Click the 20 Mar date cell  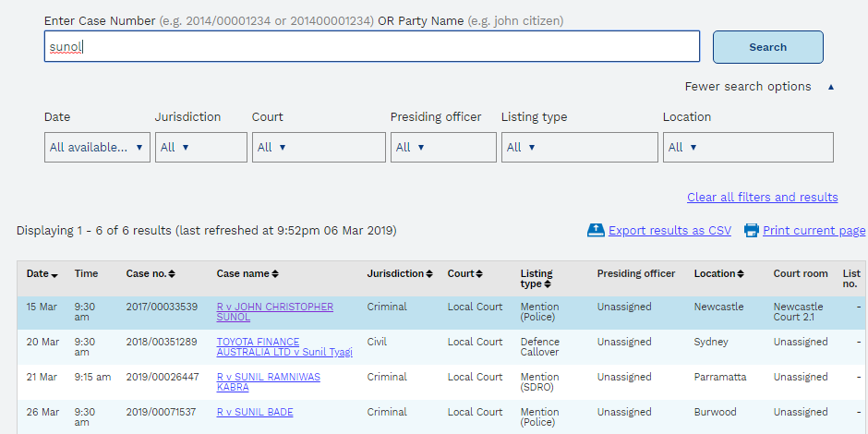point(42,342)
